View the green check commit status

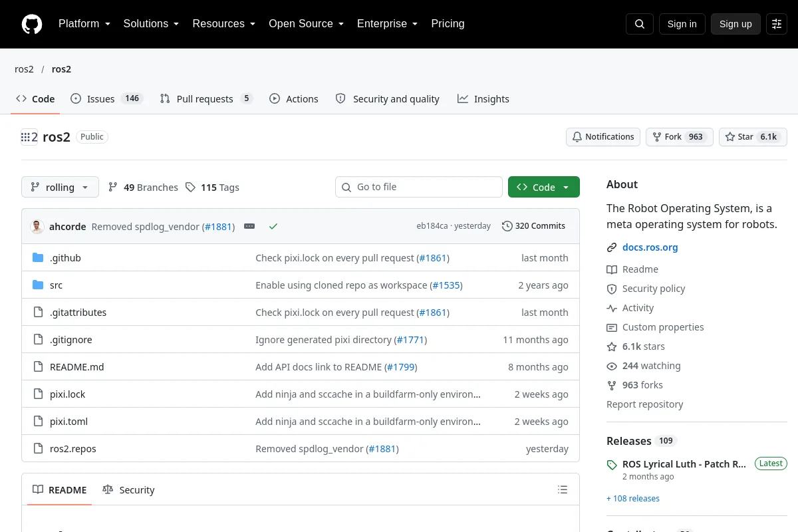[273, 226]
